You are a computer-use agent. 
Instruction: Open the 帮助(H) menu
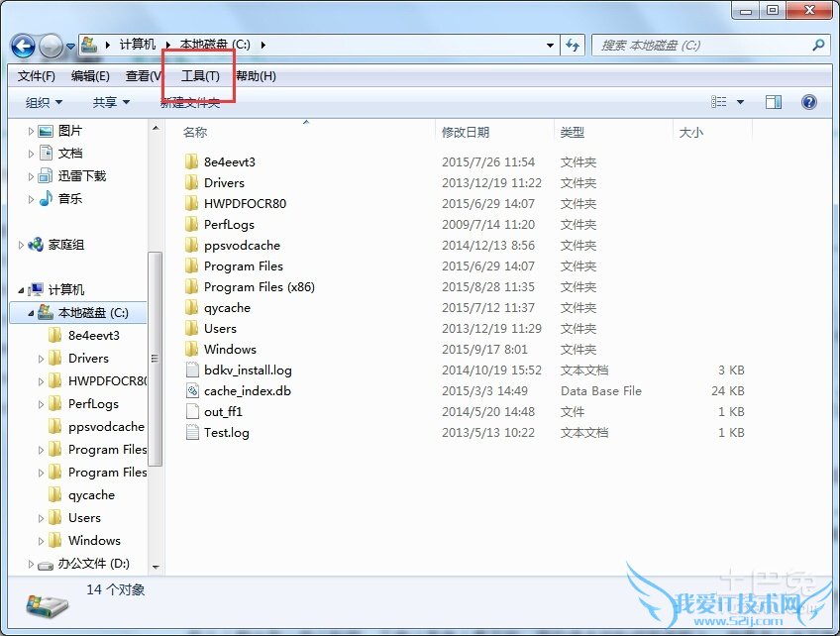pyautogui.click(x=257, y=76)
